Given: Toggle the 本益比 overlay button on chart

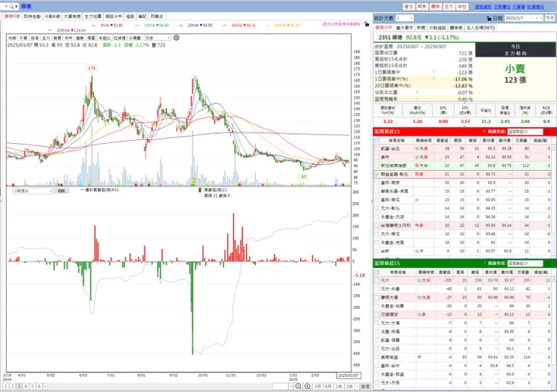Looking at the screenshot, I should coord(105,38).
